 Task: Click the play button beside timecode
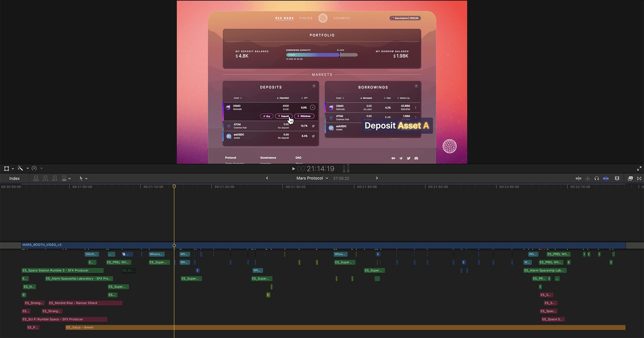(293, 169)
